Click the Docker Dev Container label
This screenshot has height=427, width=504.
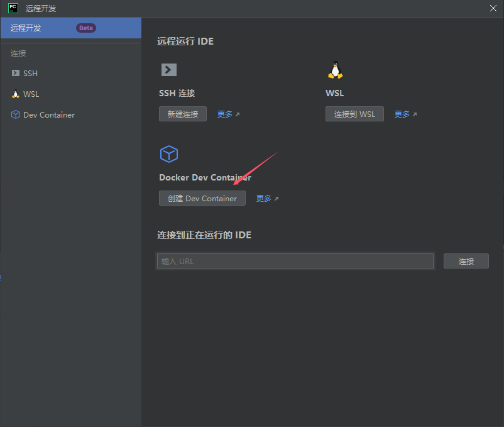pos(205,177)
